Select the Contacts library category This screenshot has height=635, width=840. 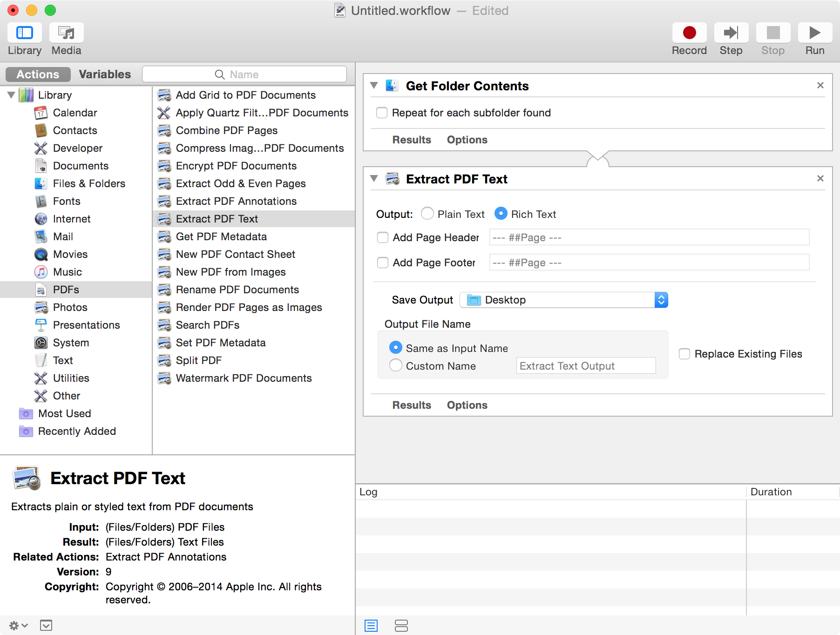[76, 130]
